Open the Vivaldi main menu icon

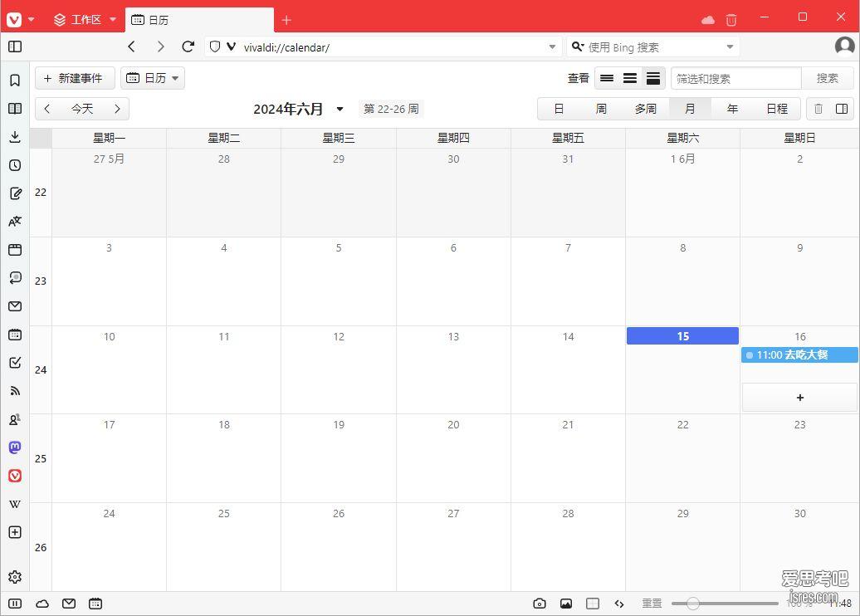tap(14, 20)
